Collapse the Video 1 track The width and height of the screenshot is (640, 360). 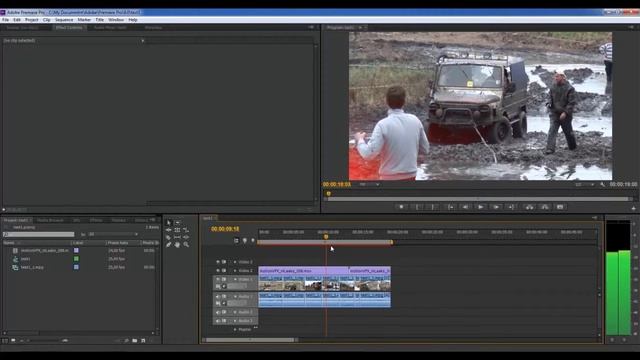235,280
